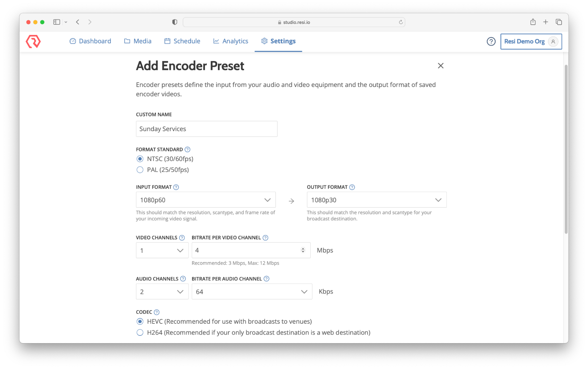Select the HEVC codec option
The width and height of the screenshot is (588, 369).
pos(140,321)
